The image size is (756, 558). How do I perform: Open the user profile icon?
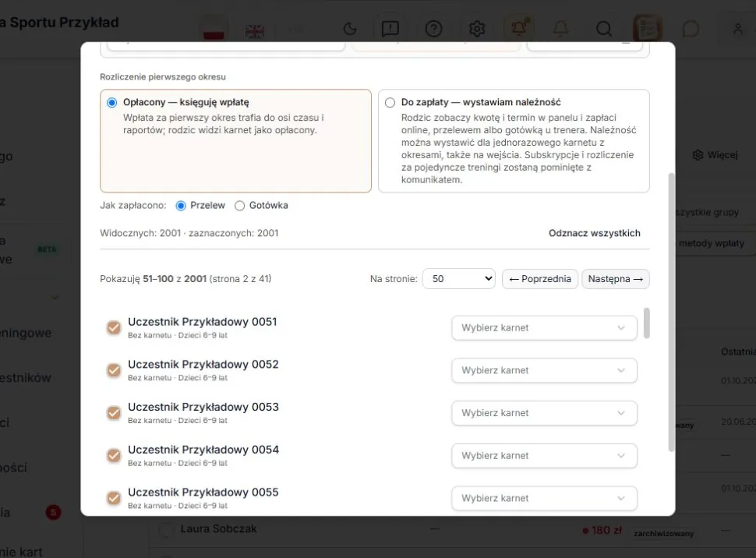click(x=737, y=29)
